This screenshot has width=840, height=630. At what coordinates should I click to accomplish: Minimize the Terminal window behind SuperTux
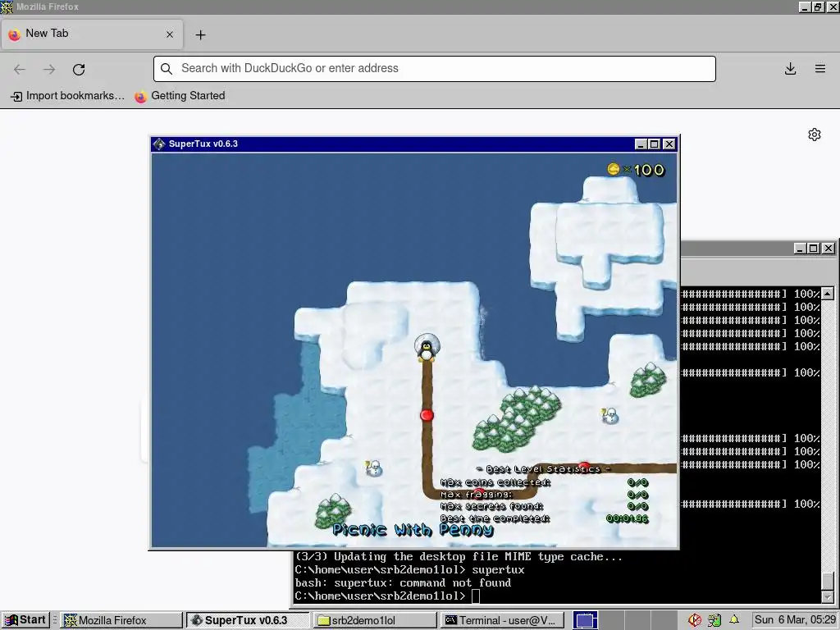pos(801,249)
